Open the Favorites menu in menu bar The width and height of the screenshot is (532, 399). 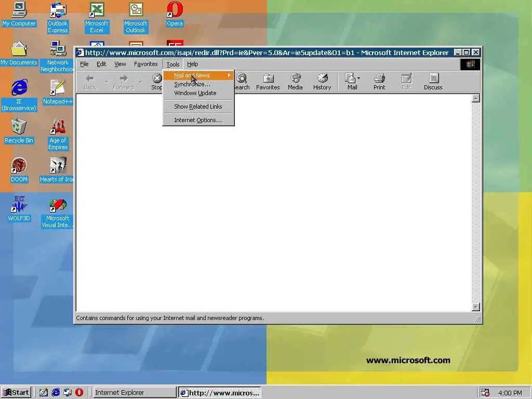(x=145, y=64)
